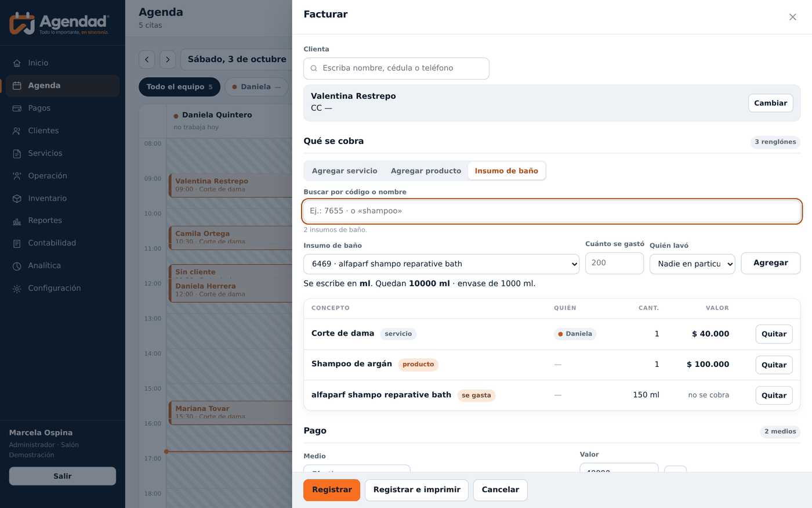812x508 pixels.
Task: Click the Agendad logo in the sidebar
Action: click(59, 23)
